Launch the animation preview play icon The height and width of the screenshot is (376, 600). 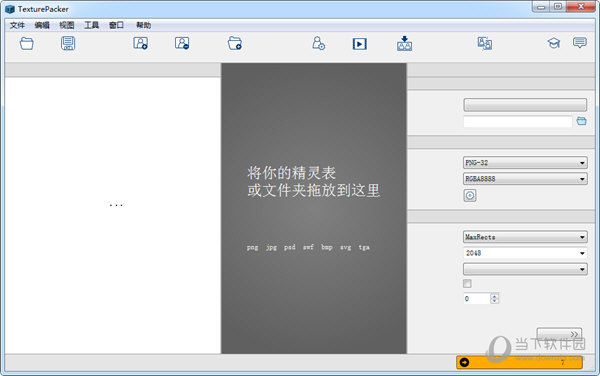click(360, 44)
